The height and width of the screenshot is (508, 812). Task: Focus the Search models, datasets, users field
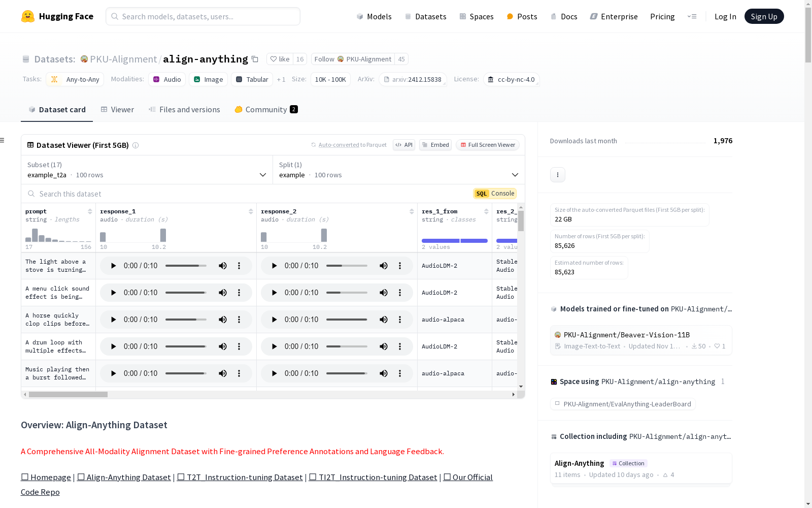click(x=203, y=16)
